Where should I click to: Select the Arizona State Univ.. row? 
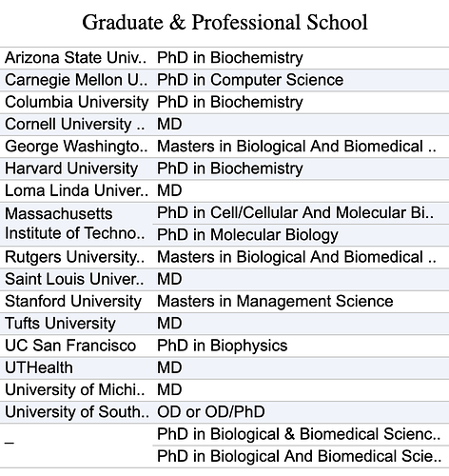tap(224, 58)
